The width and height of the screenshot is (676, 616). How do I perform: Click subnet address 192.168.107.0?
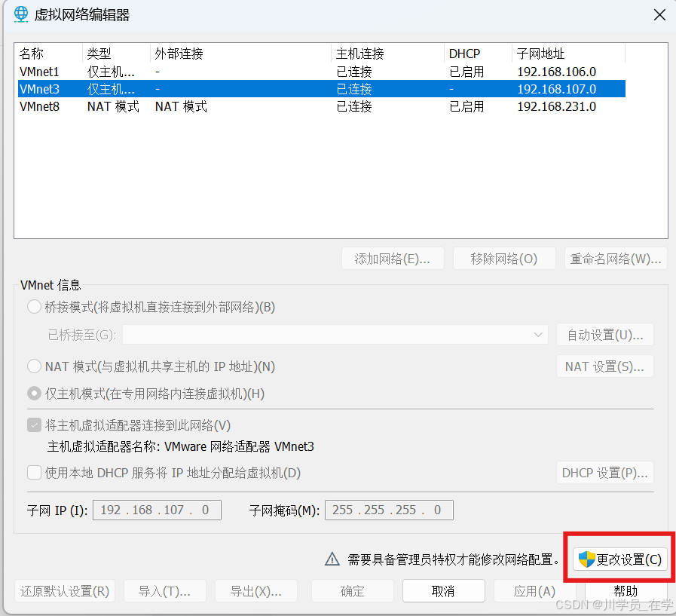[557, 89]
